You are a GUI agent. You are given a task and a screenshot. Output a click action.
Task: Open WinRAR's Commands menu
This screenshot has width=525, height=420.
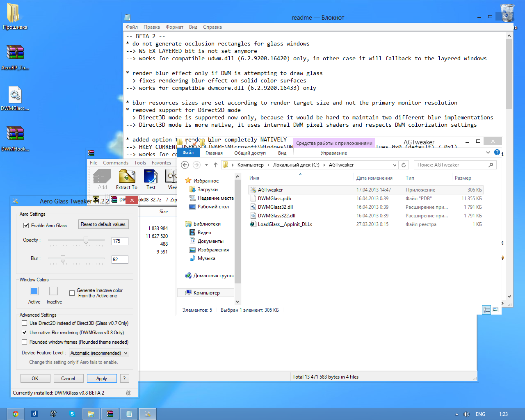click(116, 163)
